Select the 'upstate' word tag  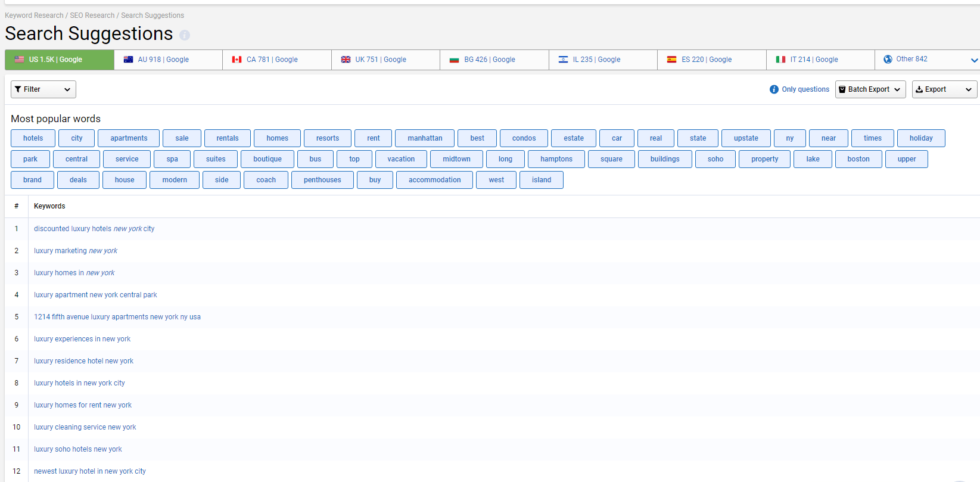pos(746,138)
